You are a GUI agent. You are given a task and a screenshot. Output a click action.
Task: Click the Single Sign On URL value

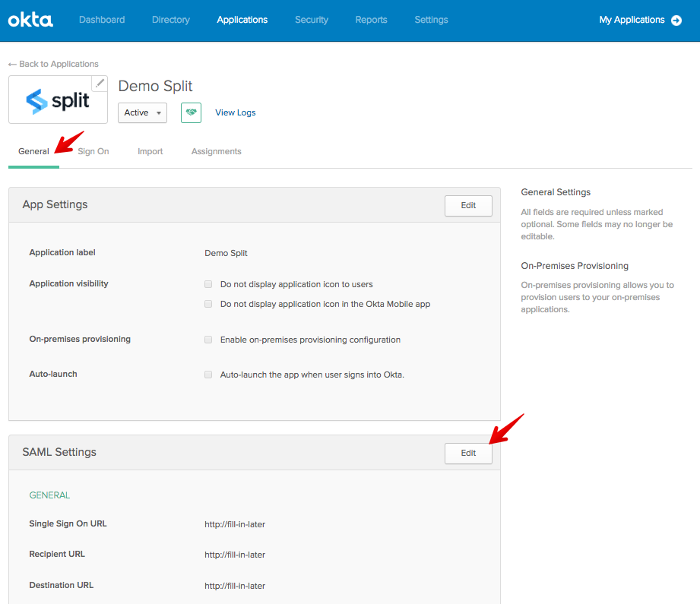pyautogui.click(x=235, y=524)
